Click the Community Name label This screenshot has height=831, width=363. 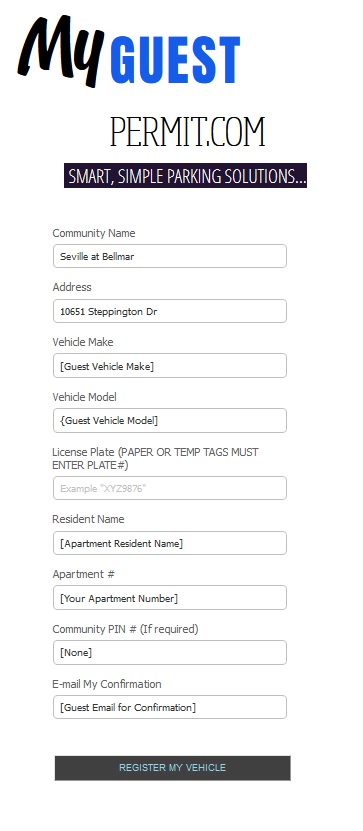click(x=94, y=233)
